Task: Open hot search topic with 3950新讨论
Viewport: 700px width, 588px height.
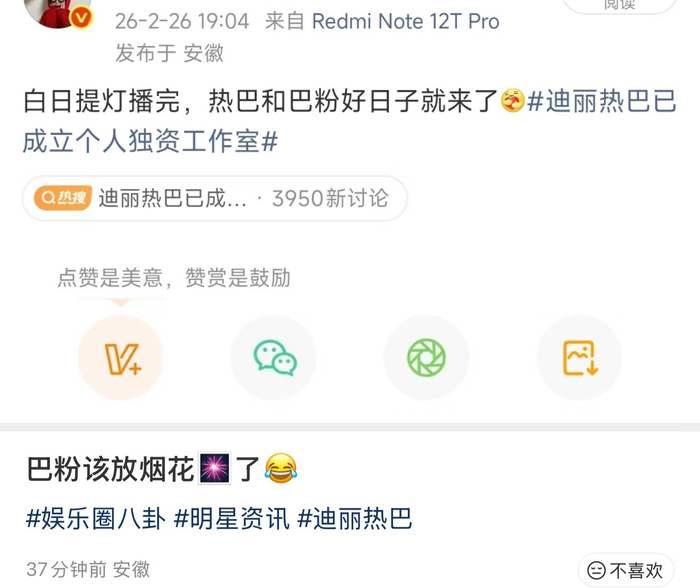Action: tap(215, 198)
